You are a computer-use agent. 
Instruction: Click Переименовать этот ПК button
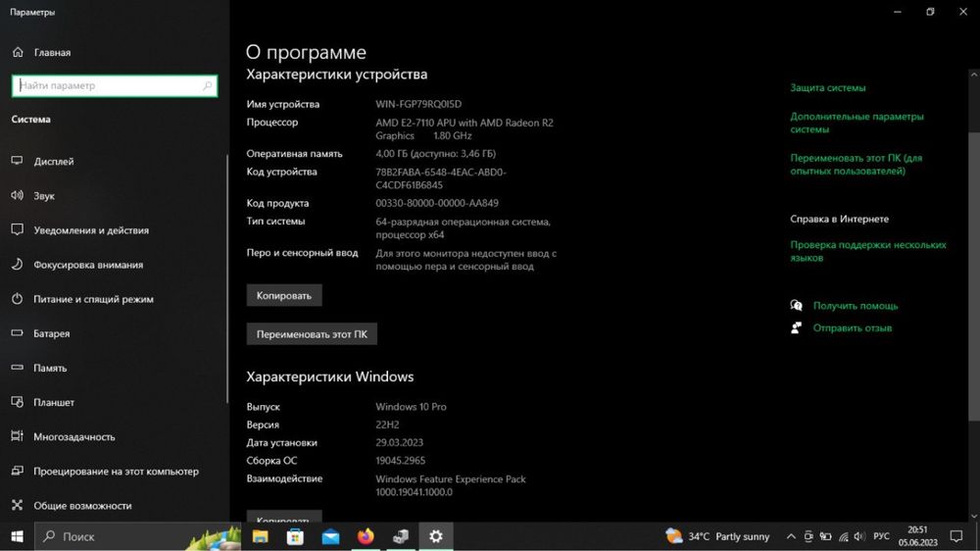tap(312, 334)
